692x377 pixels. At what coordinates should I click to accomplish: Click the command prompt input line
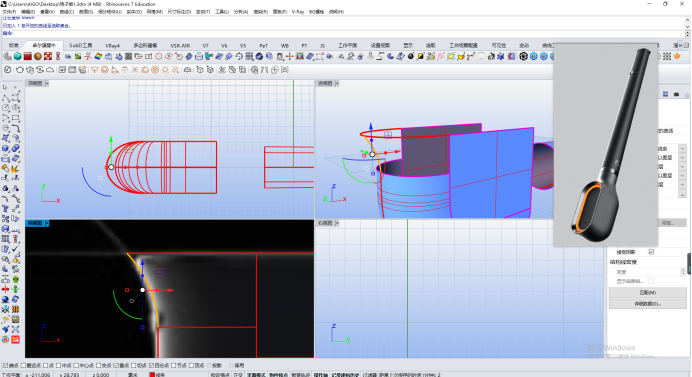pos(344,33)
